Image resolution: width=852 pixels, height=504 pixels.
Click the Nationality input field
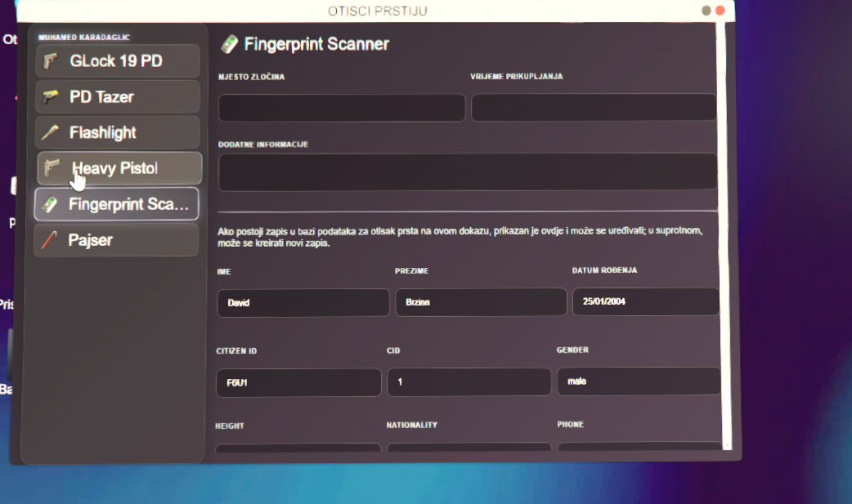tap(469, 447)
